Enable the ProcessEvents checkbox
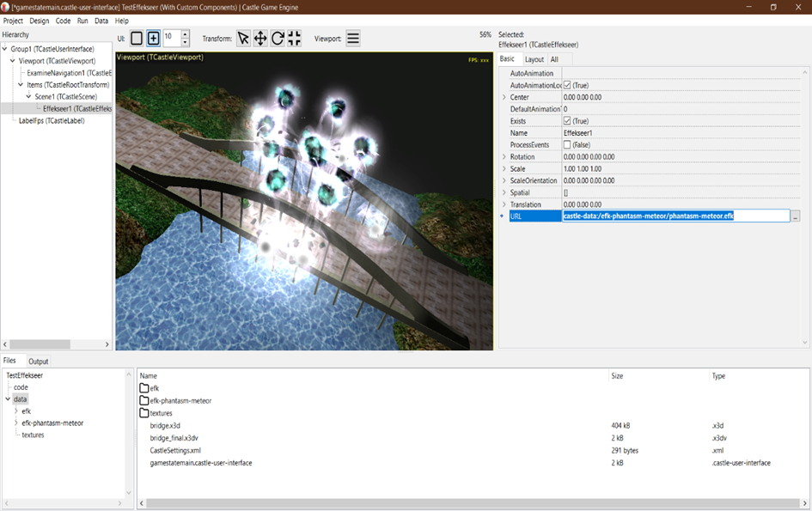Image resolution: width=812 pixels, height=511 pixels. point(567,145)
